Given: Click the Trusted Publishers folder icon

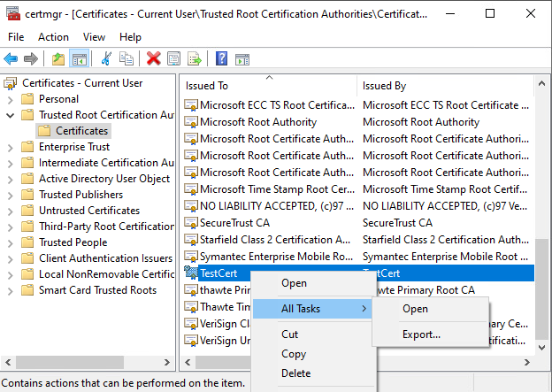Looking at the screenshot, I should pos(27,195).
